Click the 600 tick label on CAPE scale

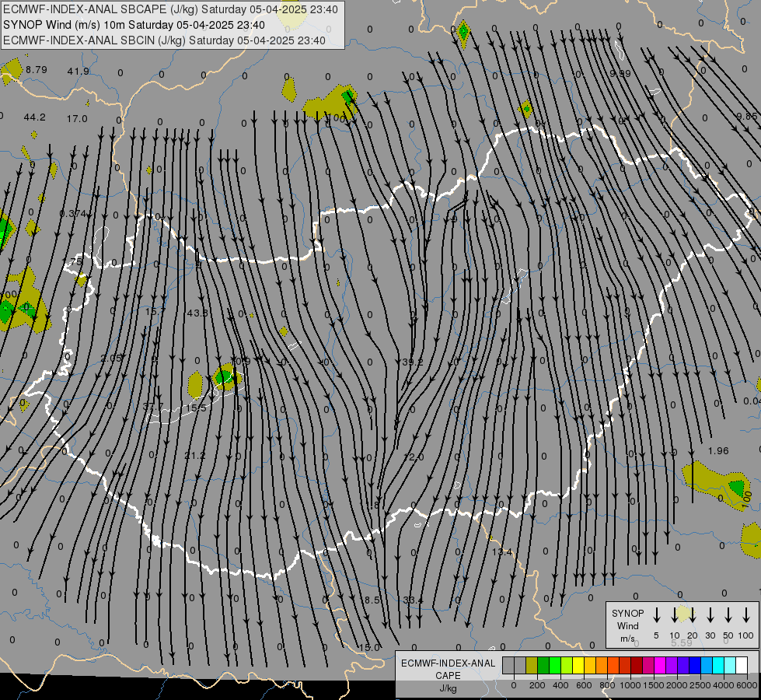[584, 685]
